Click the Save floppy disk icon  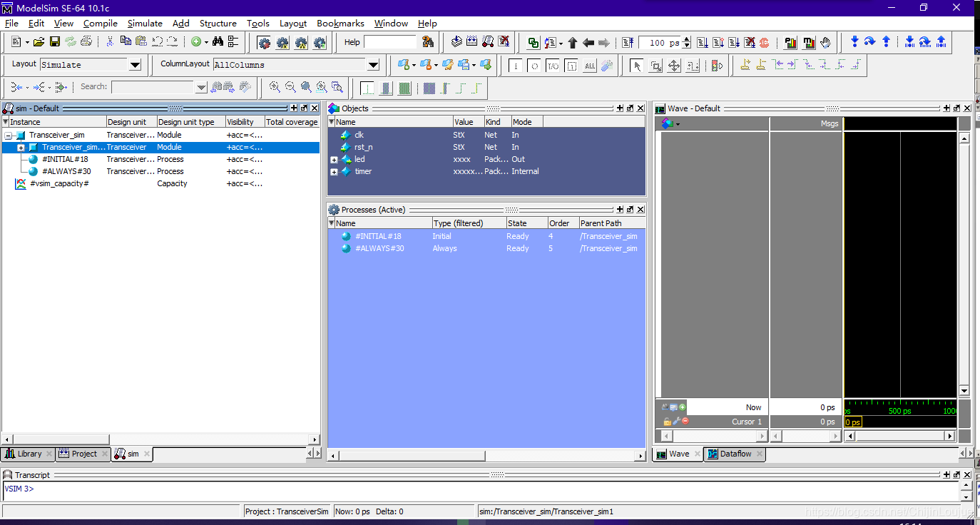(55, 42)
